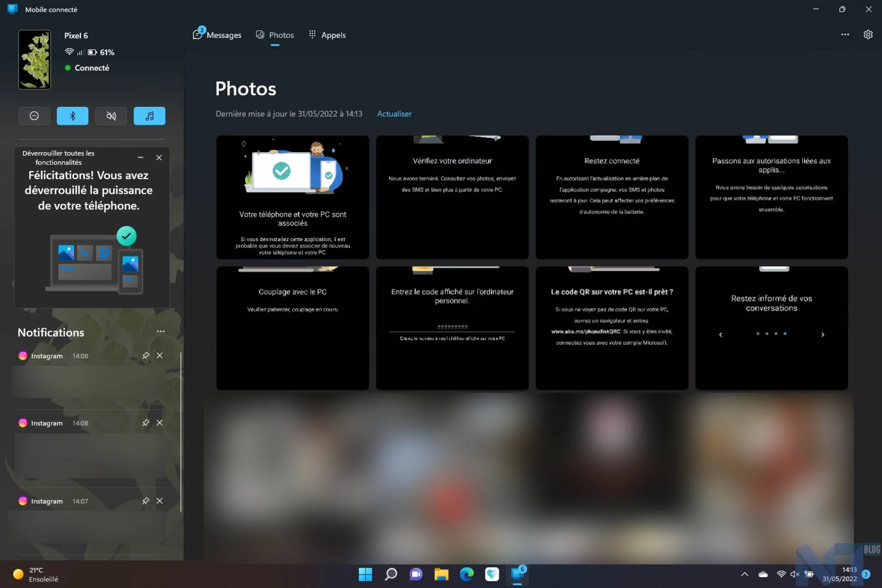
Task: Open the 'Couplage avec le PC' photo
Action: [x=292, y=328]
